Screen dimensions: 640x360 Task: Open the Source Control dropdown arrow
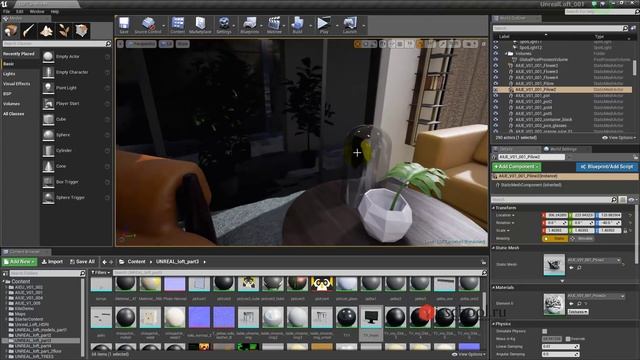tap(164, 25)
